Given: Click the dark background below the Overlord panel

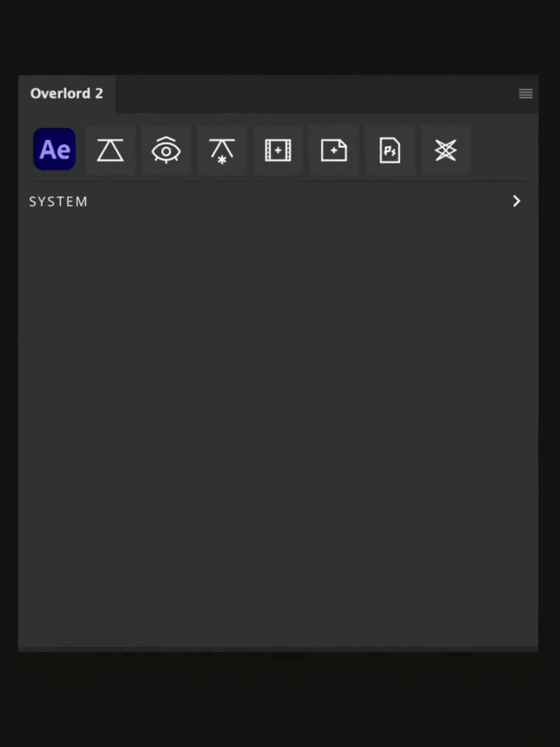Looking at the screenshot, I should tap(280, 700).
